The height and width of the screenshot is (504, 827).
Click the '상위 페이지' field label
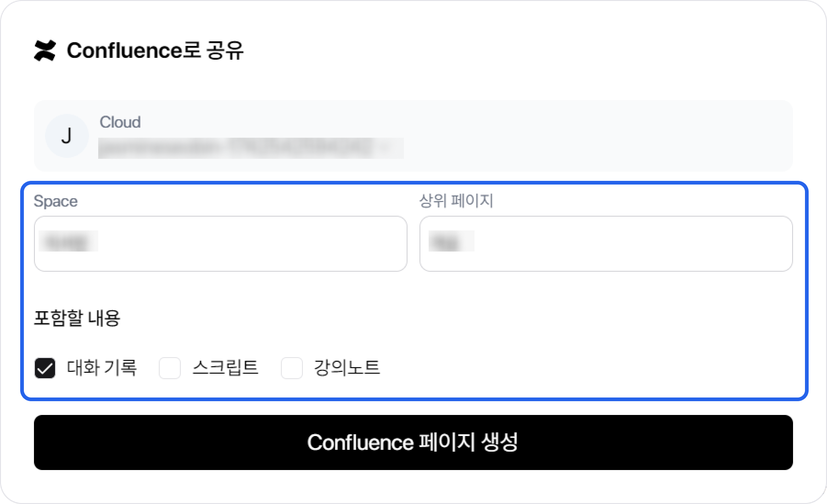click(x=456, y=201)
